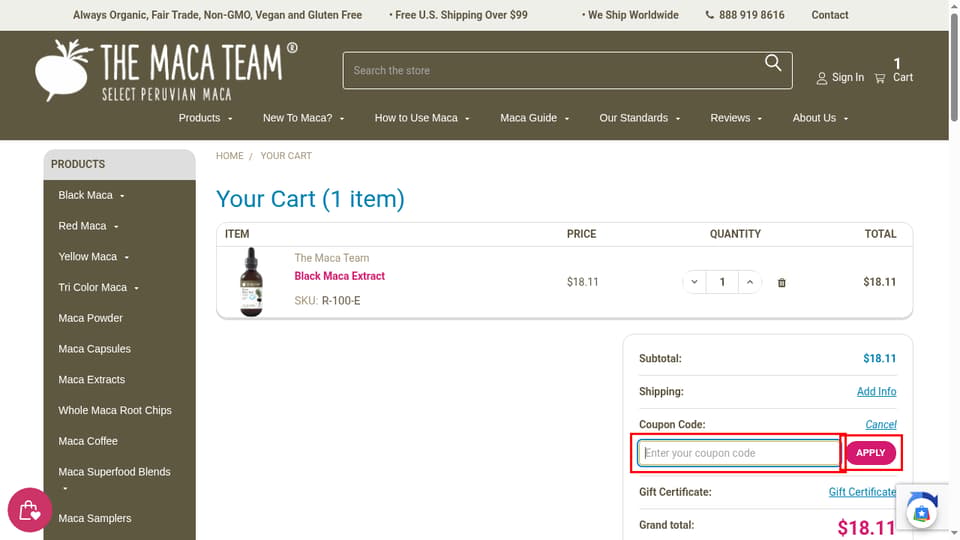Screen dimensions: 960x540
Task: Click the Gift Certificate link
Action: point(862,492)
